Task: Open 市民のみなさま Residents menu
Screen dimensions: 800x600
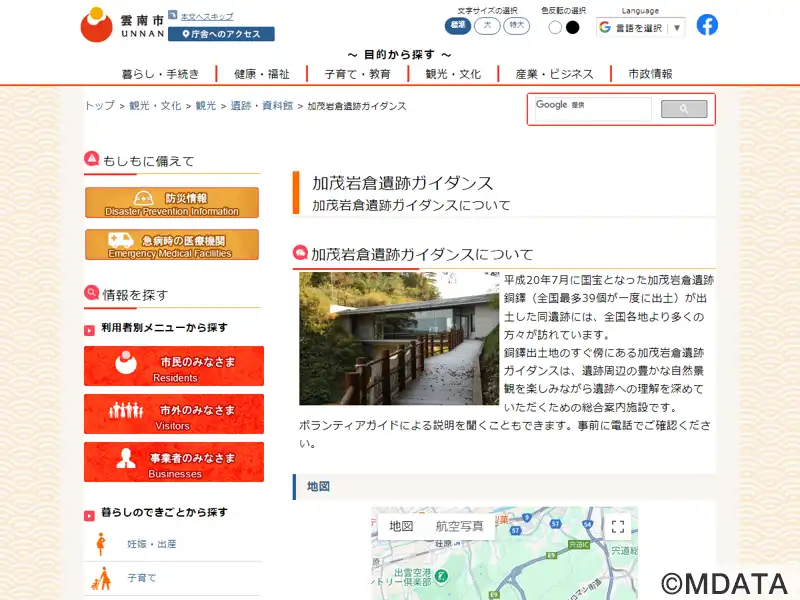Action: pos(174,366)
